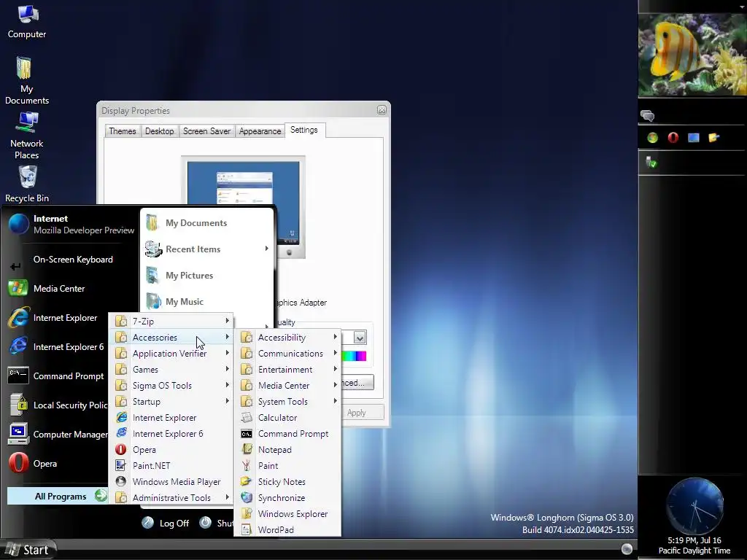
Task: Expand the Games program folder
Action: click(171, 370)
